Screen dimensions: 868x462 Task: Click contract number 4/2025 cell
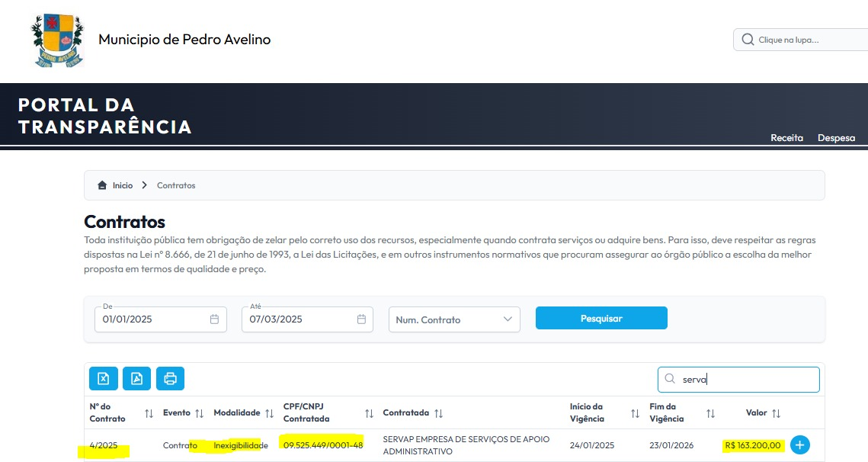point(104,445)
